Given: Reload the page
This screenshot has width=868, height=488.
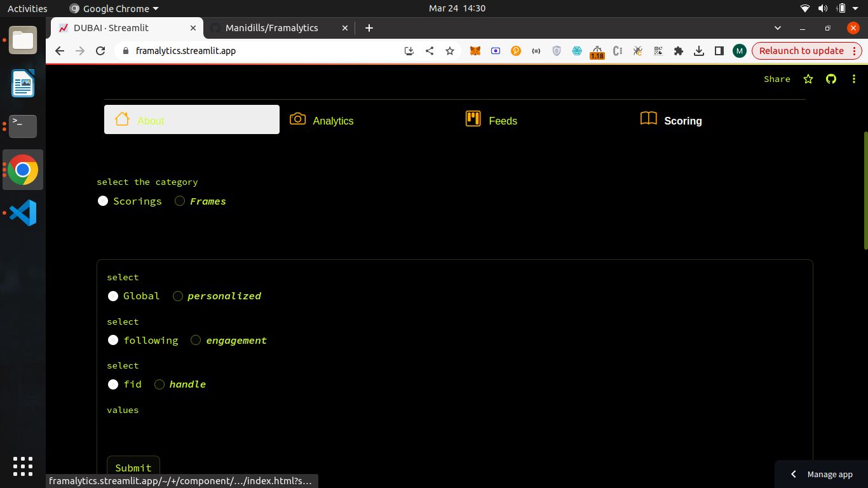Looking at the screenshot, I should pos(100,51).
